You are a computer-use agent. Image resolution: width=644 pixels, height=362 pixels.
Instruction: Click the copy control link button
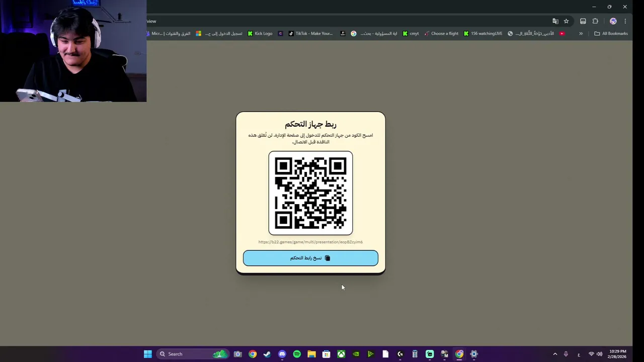(x=310, y=258)
